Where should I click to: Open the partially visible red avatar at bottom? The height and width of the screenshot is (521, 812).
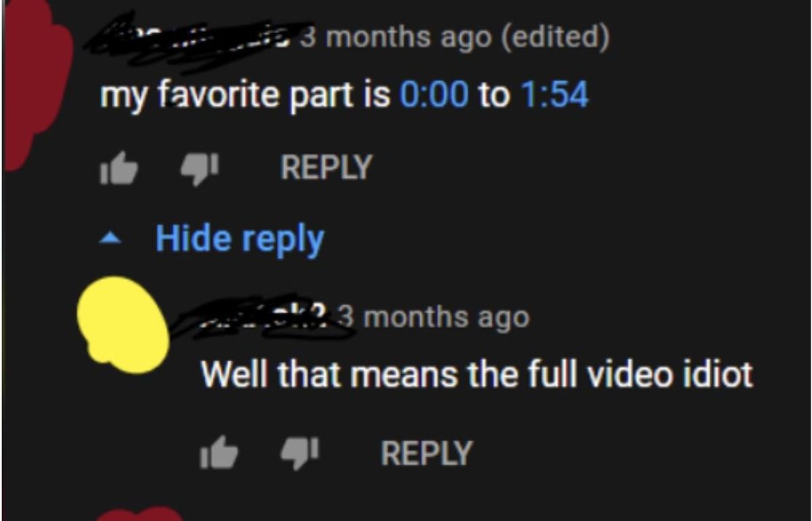tap(139, 514)
